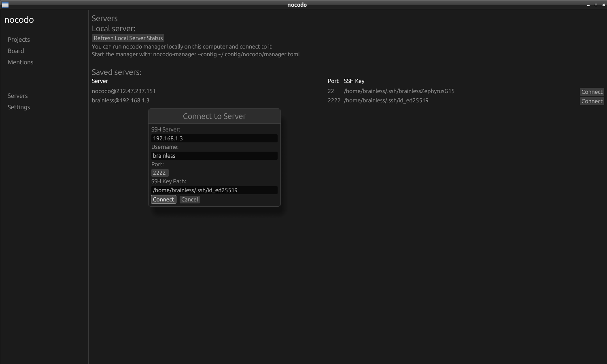Navigate to the Servers page

(x=17, y=95)
